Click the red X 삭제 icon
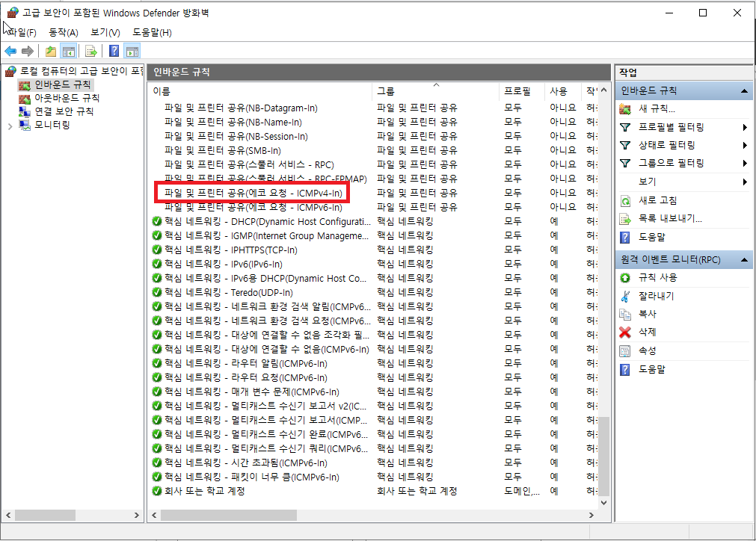The image size is (756, 541). (x=625, y=333)
